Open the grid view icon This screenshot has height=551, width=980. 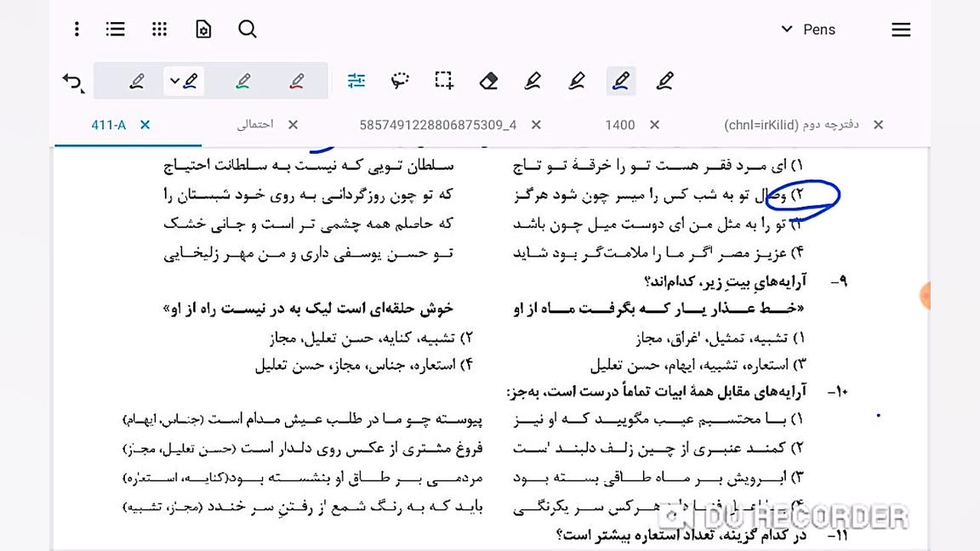159,28
